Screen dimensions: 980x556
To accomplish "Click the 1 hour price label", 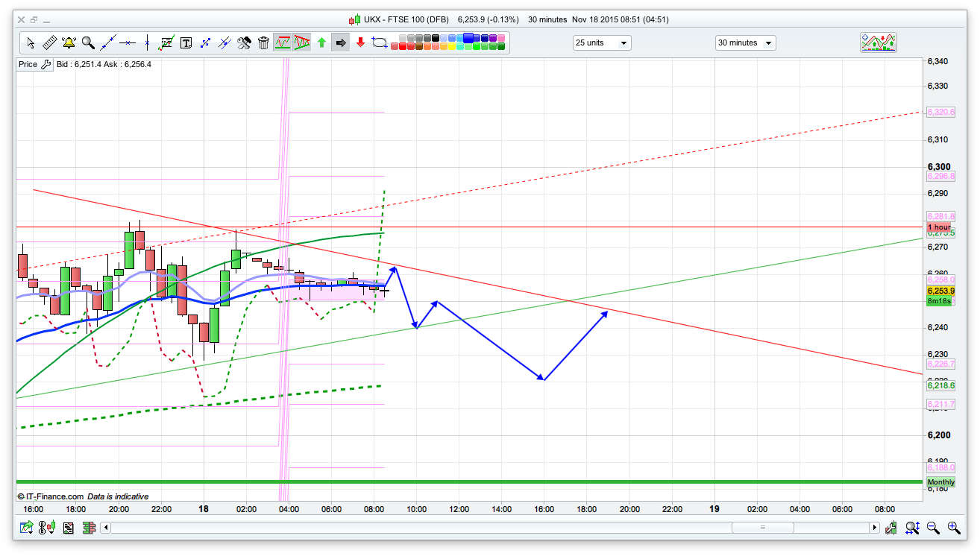I will [x=939, y=227].
